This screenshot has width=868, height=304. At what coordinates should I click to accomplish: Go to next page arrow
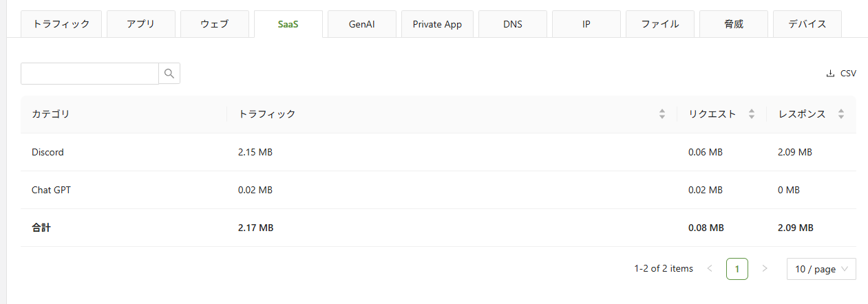(x=765, y=269)
